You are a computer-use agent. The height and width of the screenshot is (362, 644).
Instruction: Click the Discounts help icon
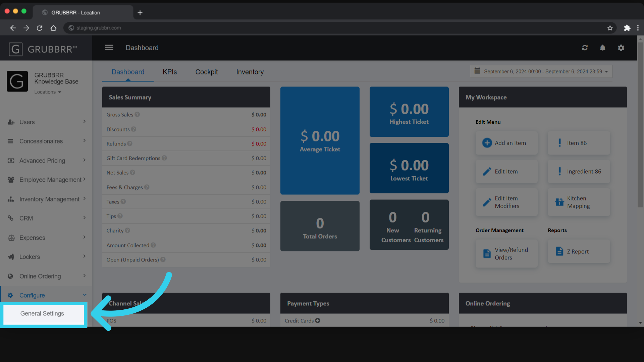point(133,129)
